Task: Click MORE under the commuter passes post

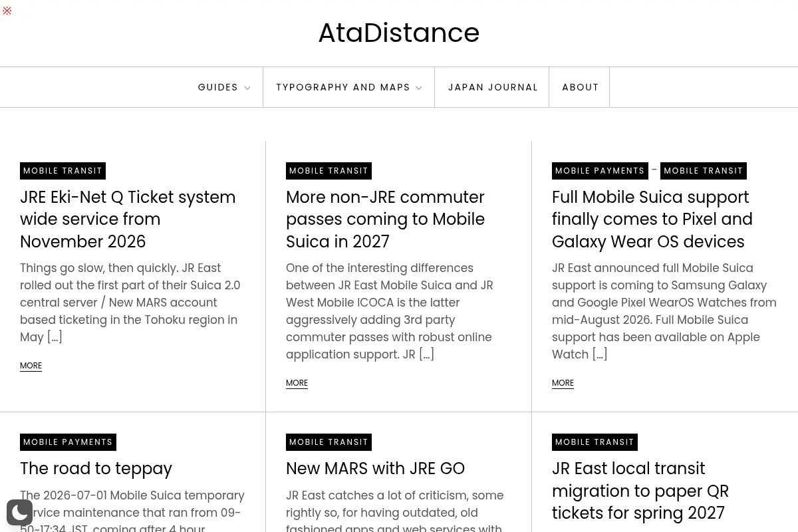Action: coord(297,383)
